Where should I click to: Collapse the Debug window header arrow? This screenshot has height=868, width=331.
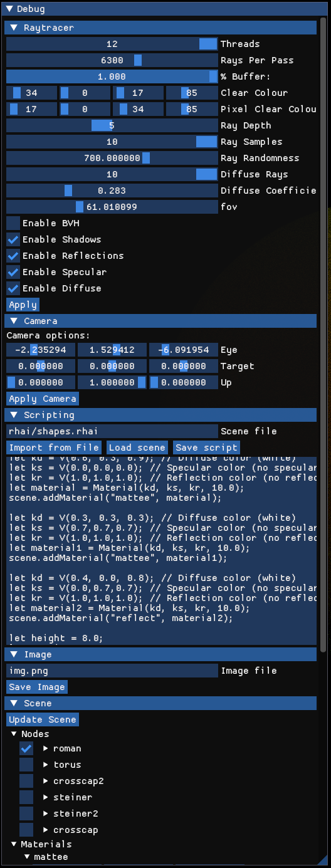(x=8, y=9)
